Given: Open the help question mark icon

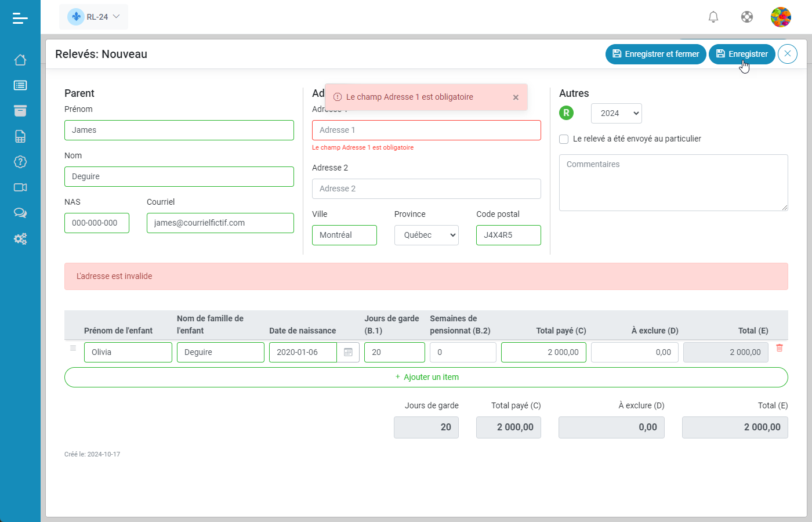Looking at the screenshot, I should point(20,162).
